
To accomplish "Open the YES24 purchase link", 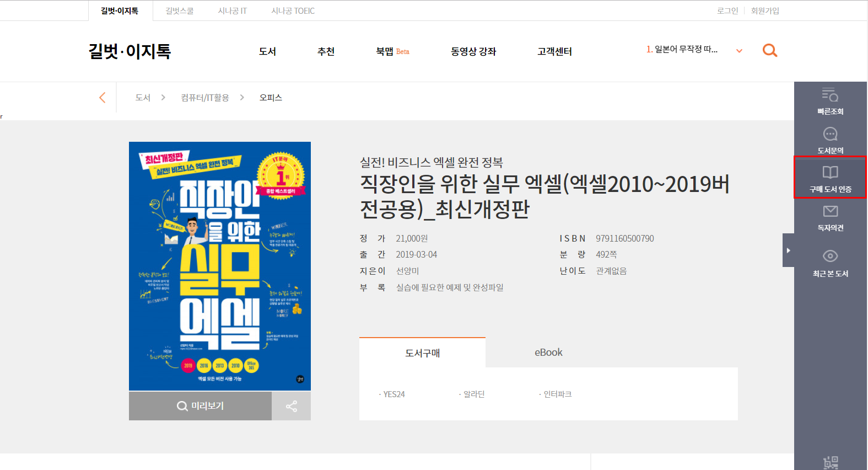I will [393, 394].
